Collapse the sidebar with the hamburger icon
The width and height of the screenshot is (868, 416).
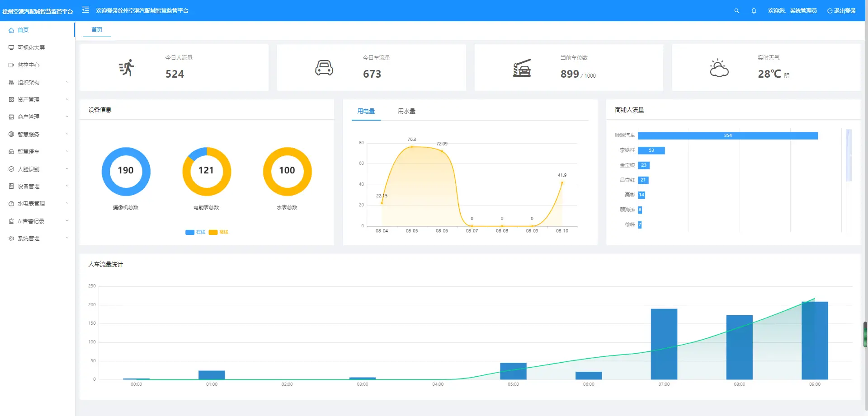pos(85,10)
